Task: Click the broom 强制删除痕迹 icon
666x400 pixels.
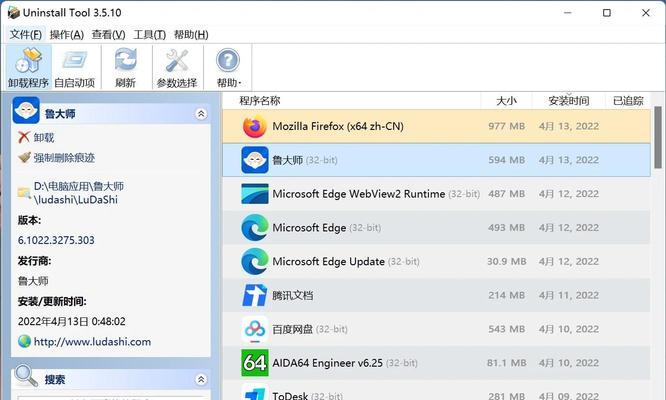Action: (25, 158)
